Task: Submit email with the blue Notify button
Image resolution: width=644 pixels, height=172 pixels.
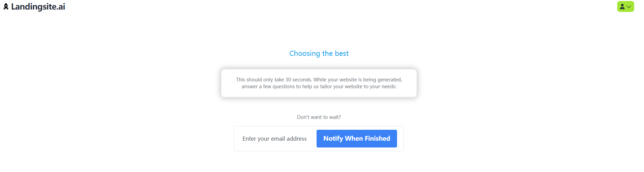Action: pyautogui.click(x=357, y=139)
